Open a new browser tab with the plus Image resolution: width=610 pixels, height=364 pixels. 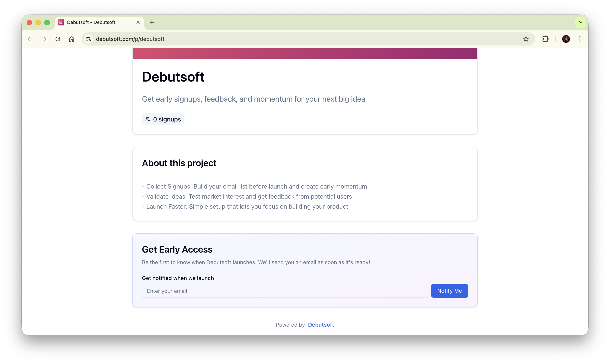pyautogui.click(x=152, y=22)
